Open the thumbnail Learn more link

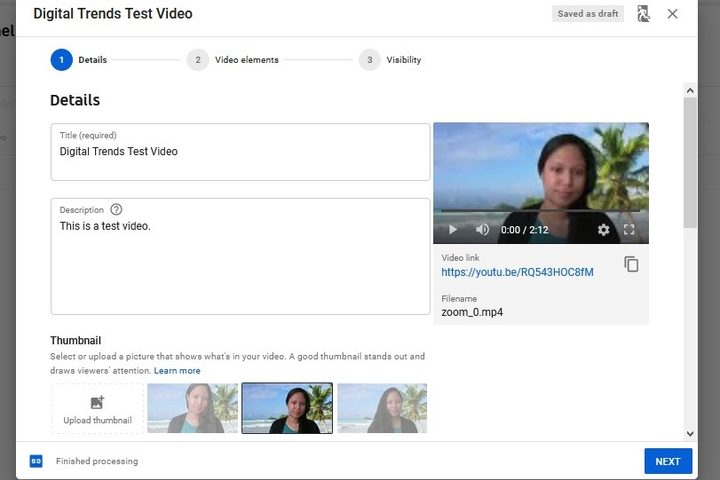(x=177, y=371)
